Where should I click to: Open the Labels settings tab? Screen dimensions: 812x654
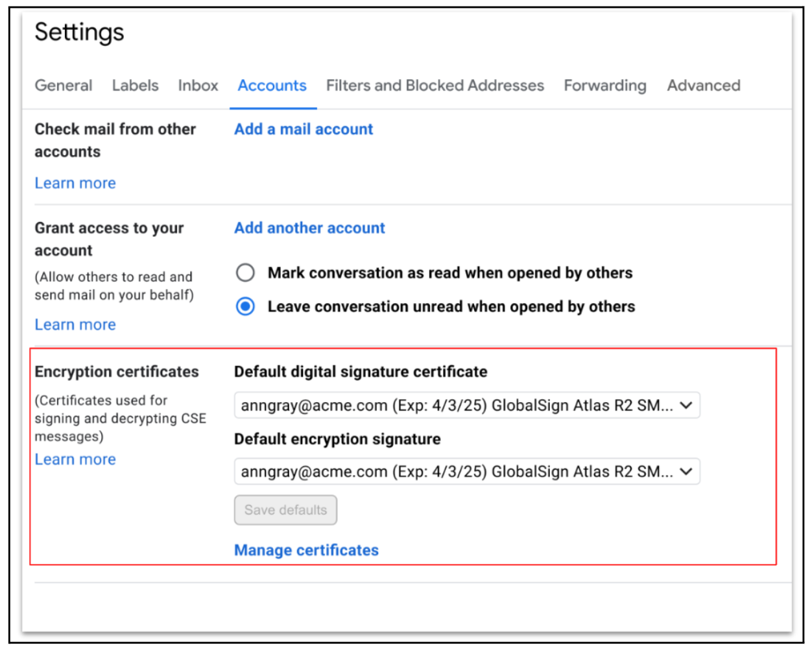click(x=135, y=86)
